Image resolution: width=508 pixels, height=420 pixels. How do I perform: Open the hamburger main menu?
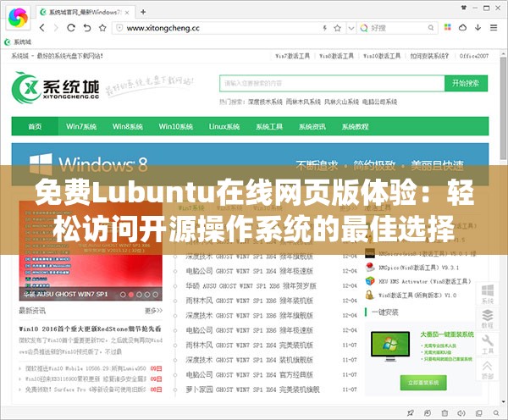(494, 28)
